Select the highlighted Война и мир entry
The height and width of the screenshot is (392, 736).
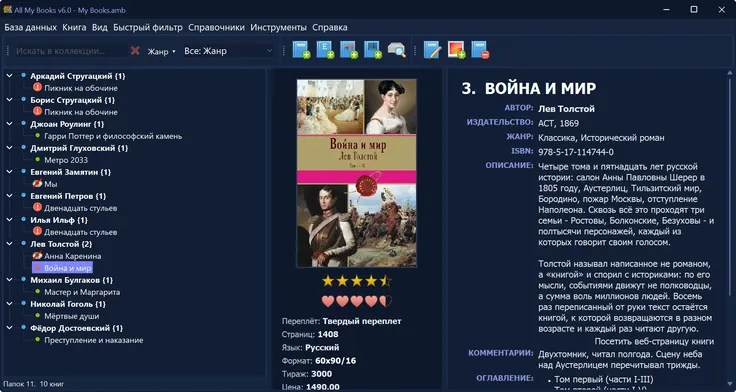click(x=62, y=268)
